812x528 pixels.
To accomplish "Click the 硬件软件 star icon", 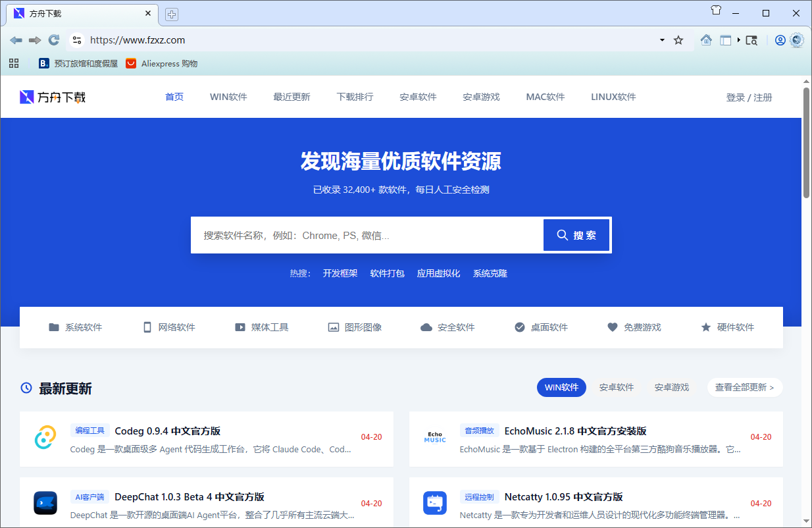I will 706,327.
